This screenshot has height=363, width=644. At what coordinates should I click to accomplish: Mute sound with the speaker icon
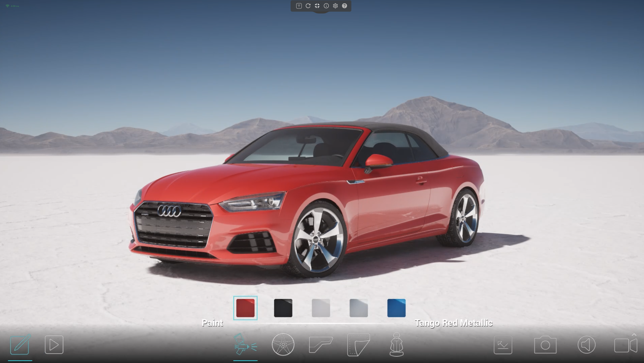click(586, 345)
